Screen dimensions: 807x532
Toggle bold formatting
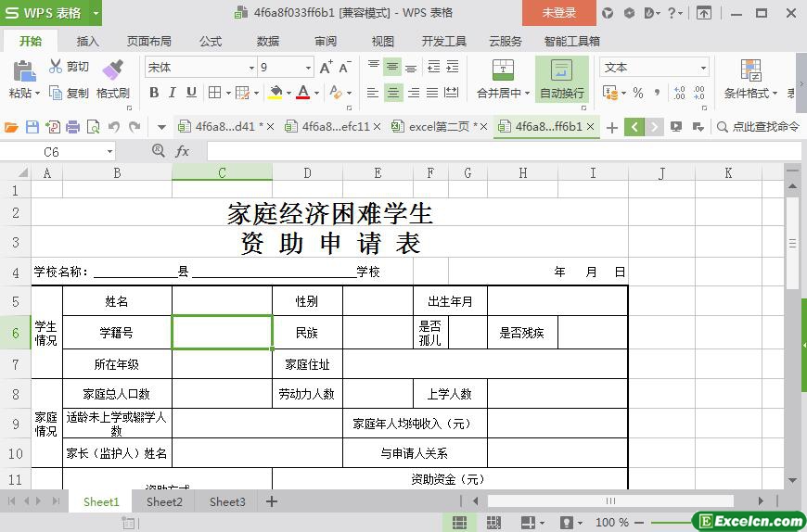tap(154, 93)
